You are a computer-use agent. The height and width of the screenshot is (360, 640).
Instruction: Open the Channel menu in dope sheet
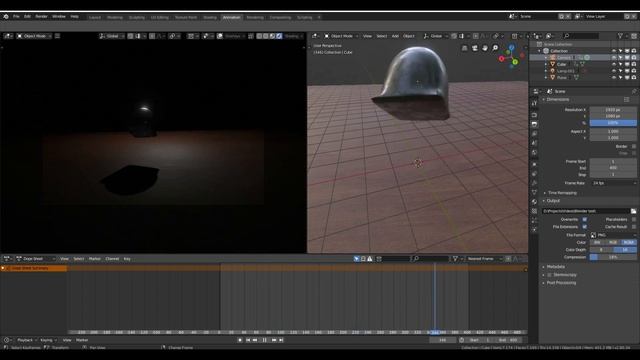(x=112, y=259)
